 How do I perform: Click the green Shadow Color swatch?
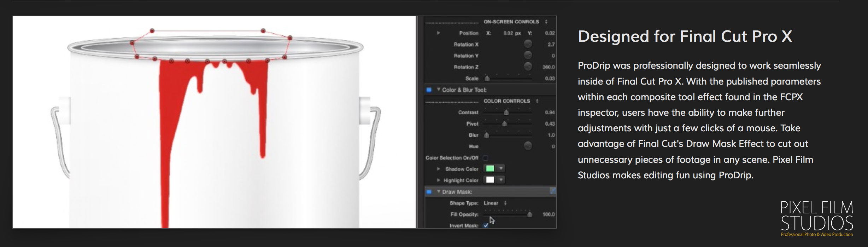pos(490,168)
